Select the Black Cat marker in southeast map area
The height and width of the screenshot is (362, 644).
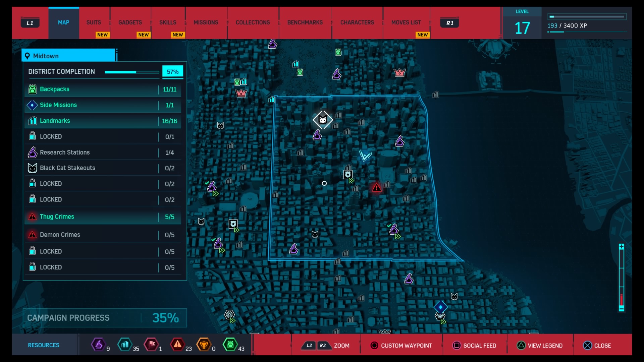click(454, 296)
